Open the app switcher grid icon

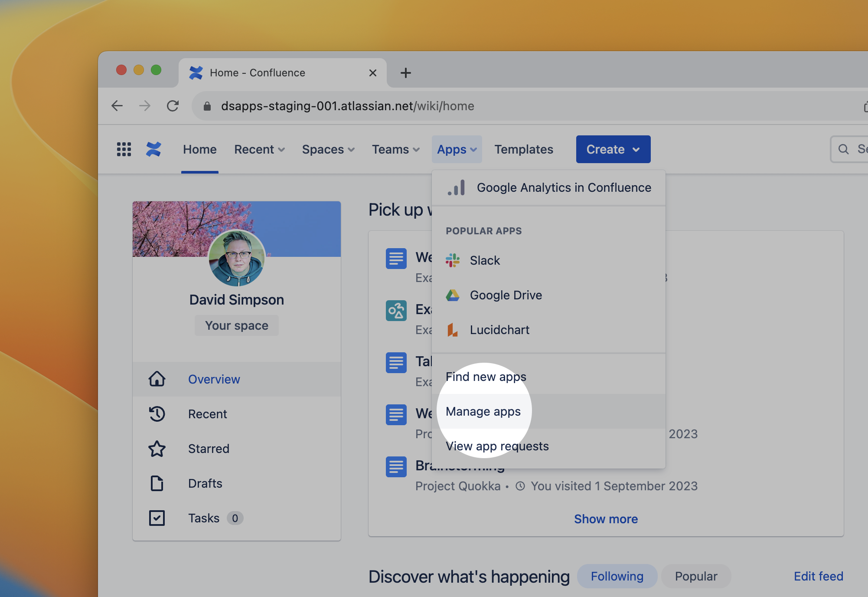[x=124, y=149]
